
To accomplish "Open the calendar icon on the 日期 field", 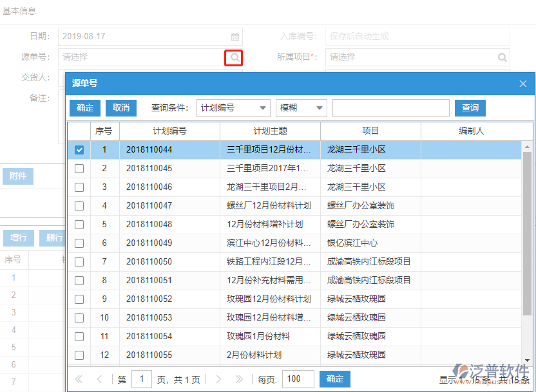I will 235,37.
